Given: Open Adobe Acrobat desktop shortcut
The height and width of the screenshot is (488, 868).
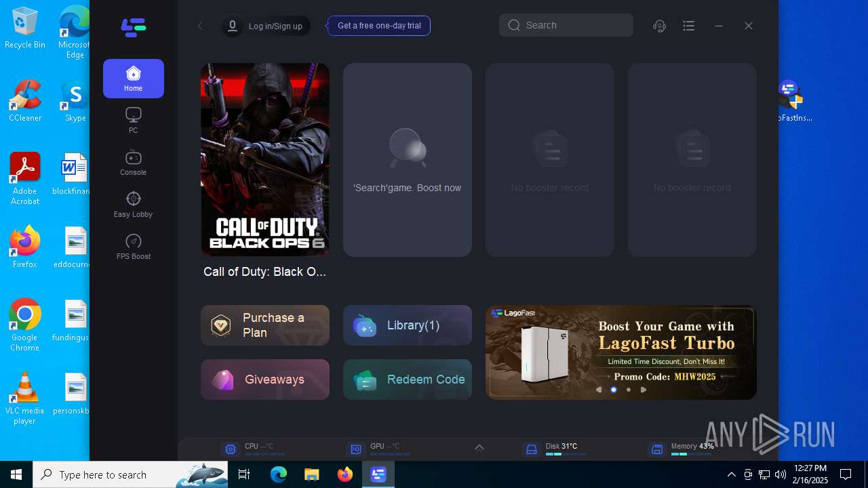Looking at the screenshot, I should 25,179.
